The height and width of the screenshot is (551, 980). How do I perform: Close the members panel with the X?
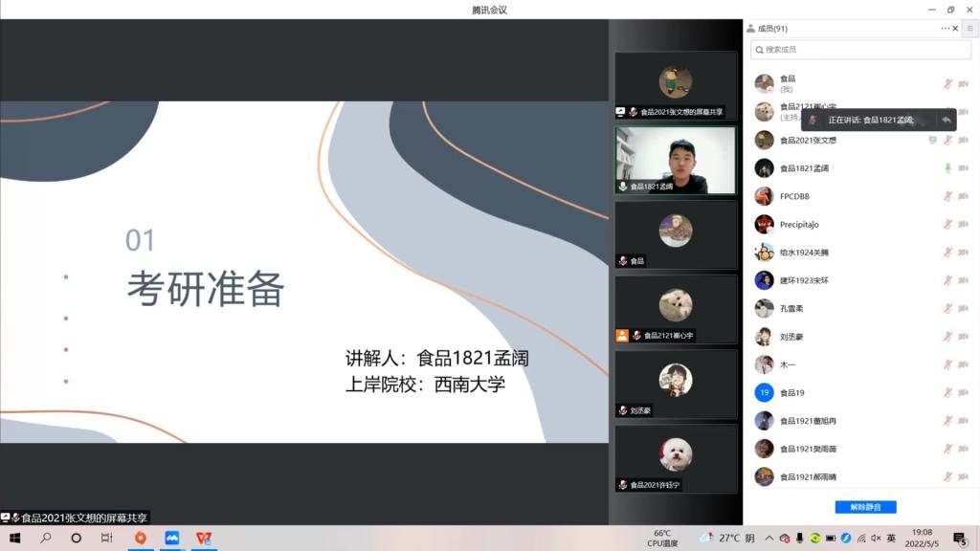pos(956,28)
